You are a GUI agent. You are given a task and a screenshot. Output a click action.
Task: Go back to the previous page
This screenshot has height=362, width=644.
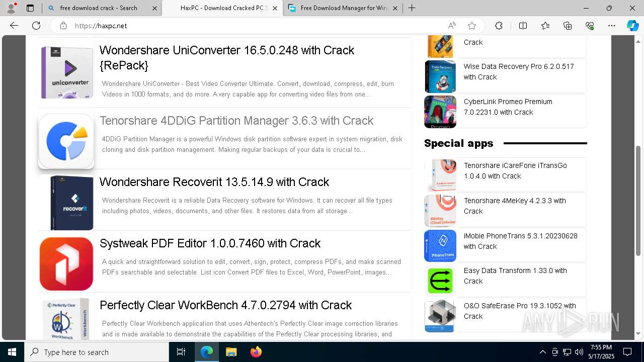(x=14, y=26)
